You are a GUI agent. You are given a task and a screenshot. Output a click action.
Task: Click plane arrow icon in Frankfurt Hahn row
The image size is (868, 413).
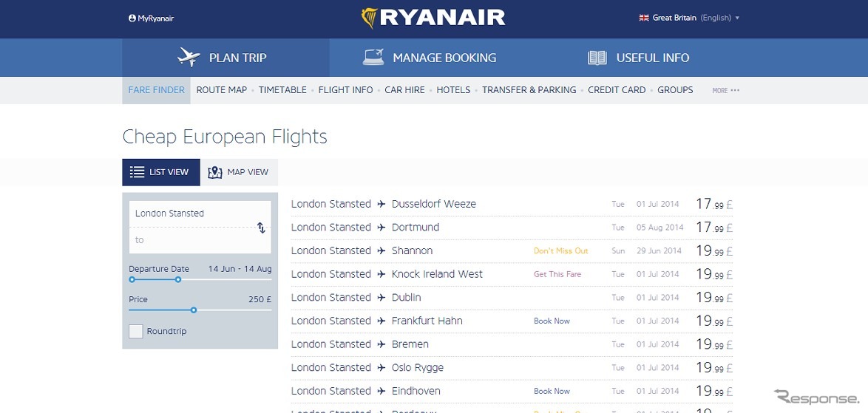[x=382, y=321]
